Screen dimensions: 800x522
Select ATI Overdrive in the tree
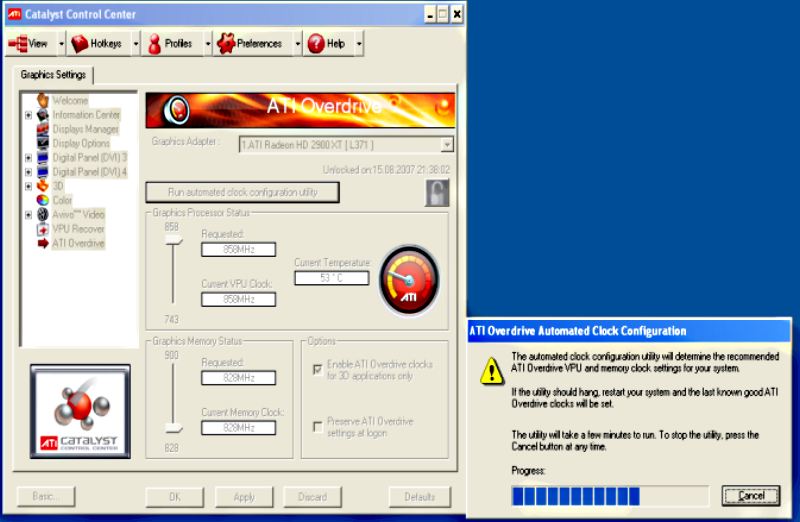click(x=78, y=243)
